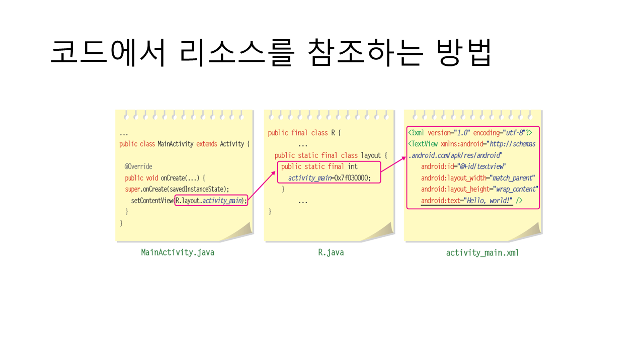The height and width of the screenshot is (362, 644).
Task: Select the public class MainActivity line
Action: pyautogui.click(x=185, y=144)
